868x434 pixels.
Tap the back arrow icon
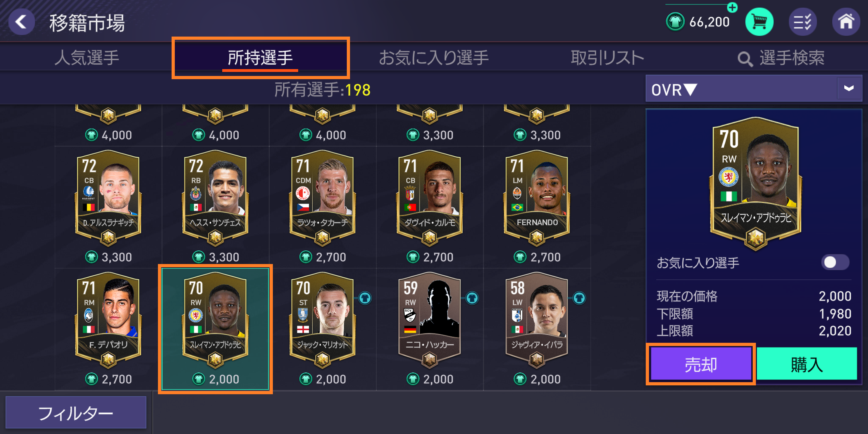coord(22,22)
